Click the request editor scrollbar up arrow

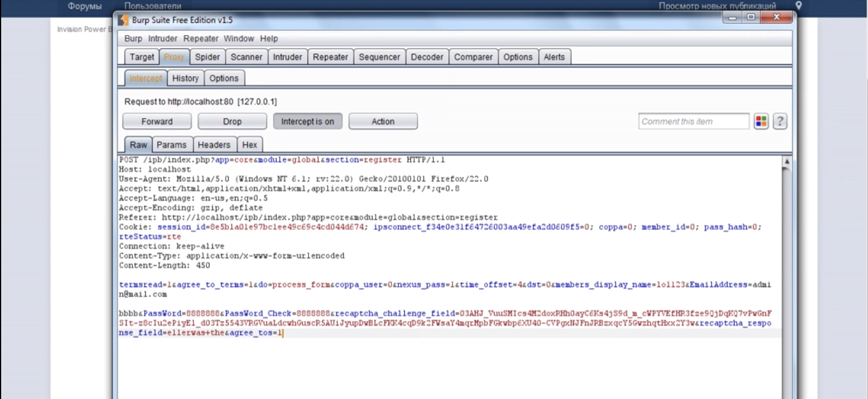coord(786,160)
